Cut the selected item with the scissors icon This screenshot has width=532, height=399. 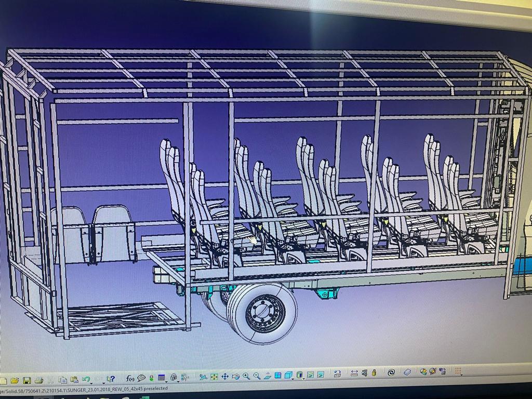[x=50, y=380]
